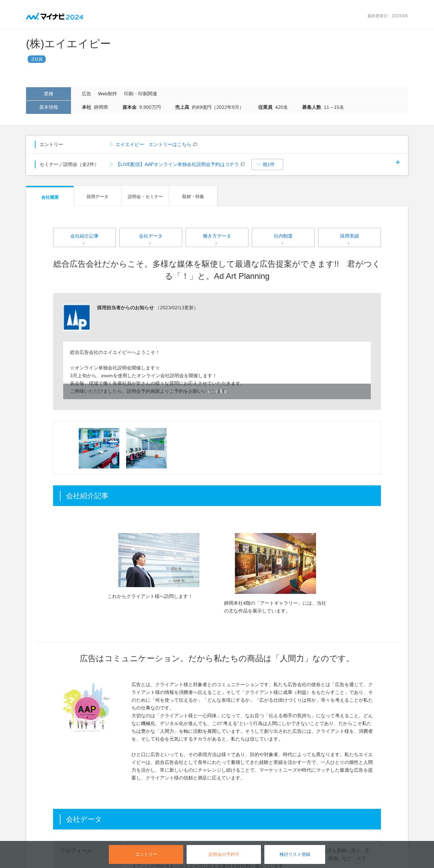The width and height of the screenshot is (434, 868).
Task: Click caption これからクライアント様へ訪問します！
Action: pos(150,596)
